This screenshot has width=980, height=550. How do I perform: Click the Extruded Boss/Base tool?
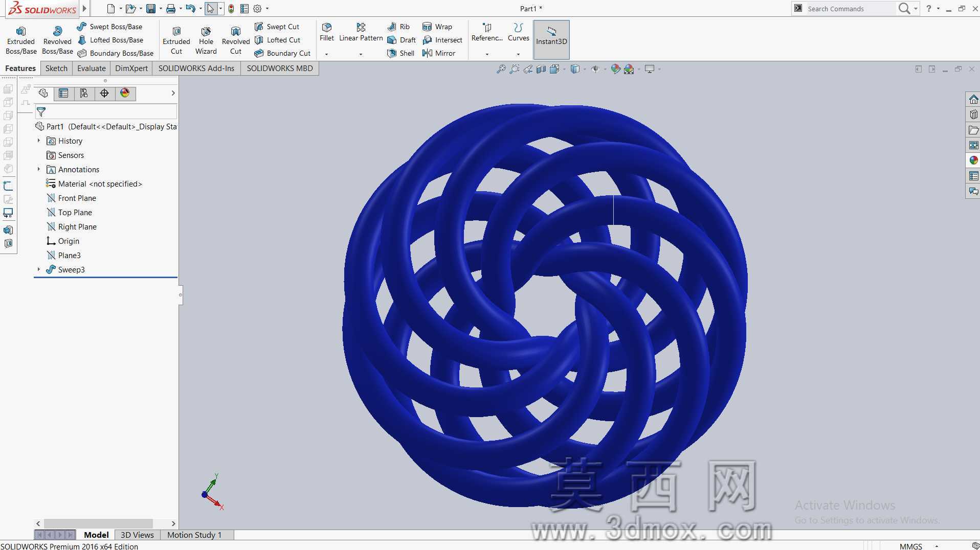[21, 40]
